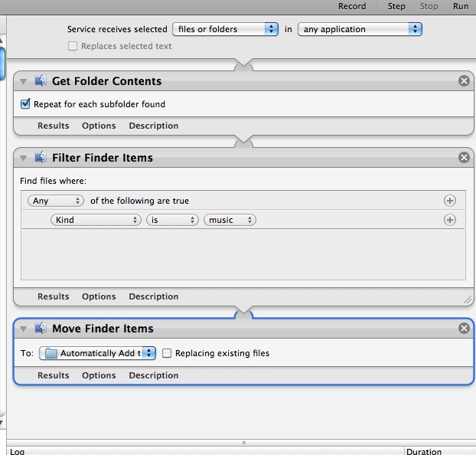The height and width of the screenshot is (455, 476).
Task: Show Description of Filter Finder Items
Action: click(154, 296)
